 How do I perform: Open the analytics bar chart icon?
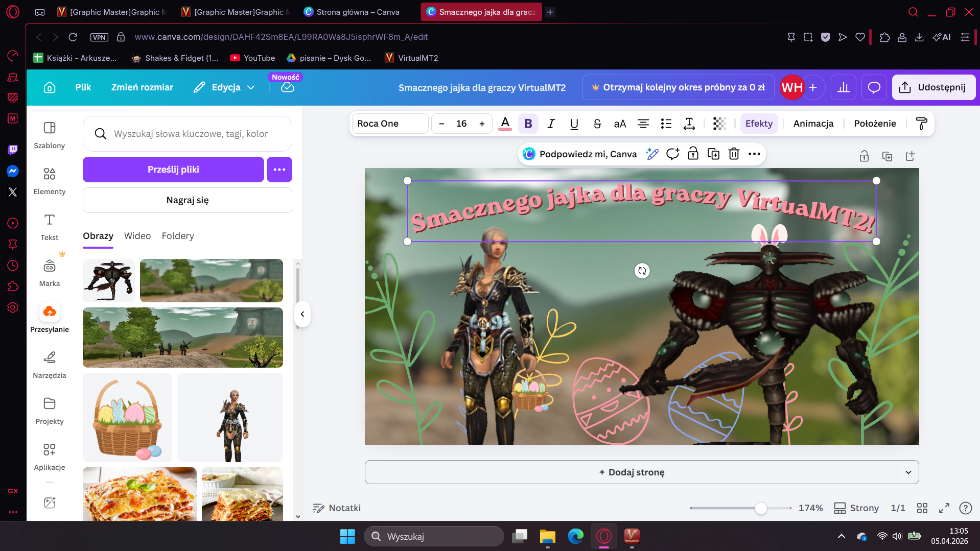click(x=843, y=87)
